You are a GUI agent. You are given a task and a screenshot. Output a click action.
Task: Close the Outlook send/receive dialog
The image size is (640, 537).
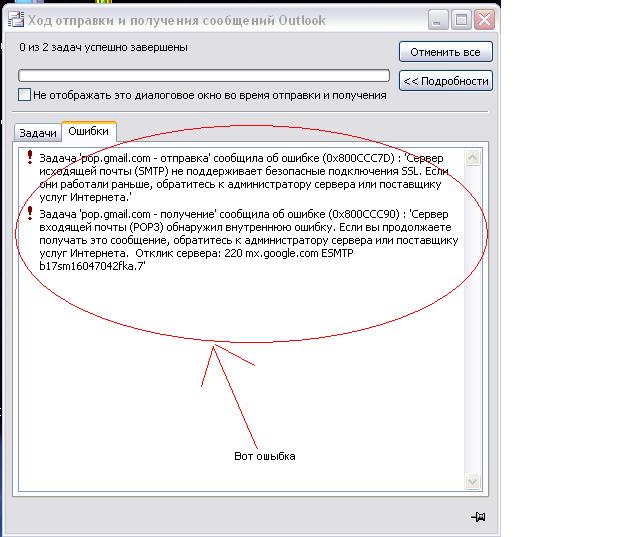pos(484,19)
